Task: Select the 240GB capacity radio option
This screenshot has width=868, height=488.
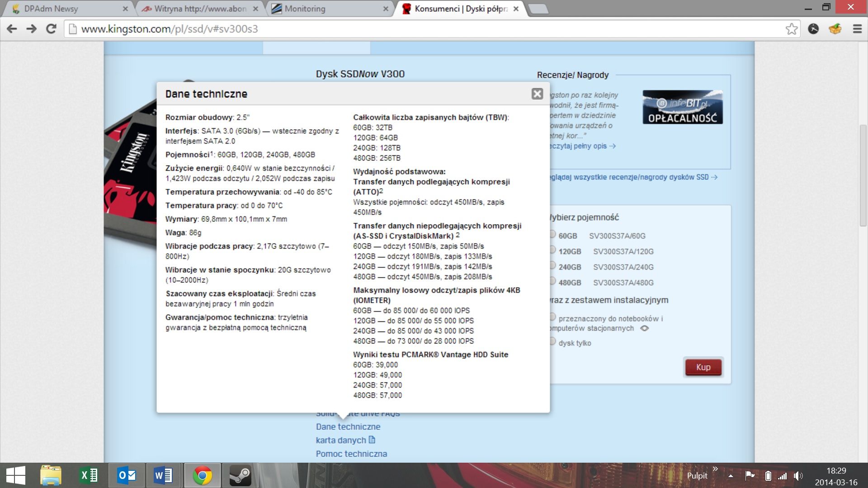Action: pos(552,266)
